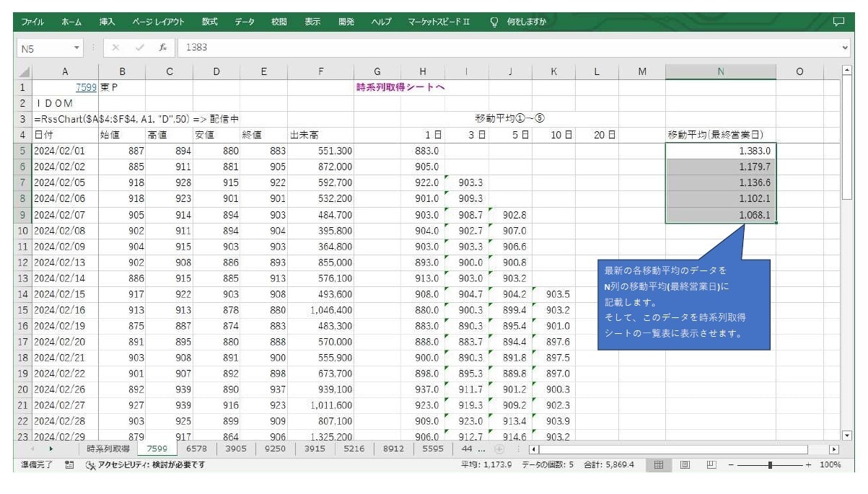This screenshot has height=494, width=868.
Task: Click the 100% zoom level
Action: [x=830, y=465]
